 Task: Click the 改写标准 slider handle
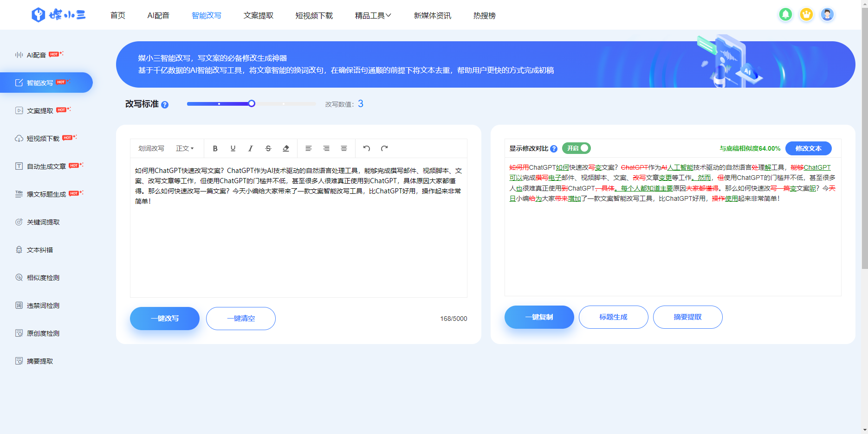pos(252,103)
